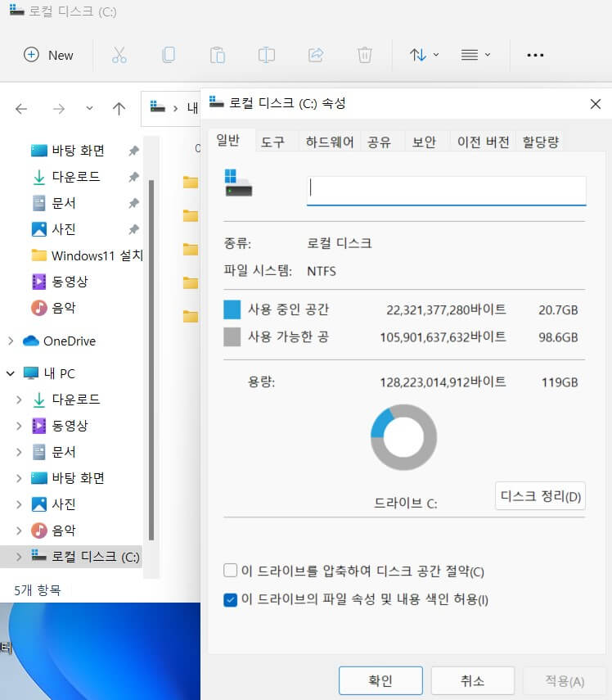Click the Copy icon in toolbar
The width and height of the screenshot is (612, 700).
click(x=169, y=55)
